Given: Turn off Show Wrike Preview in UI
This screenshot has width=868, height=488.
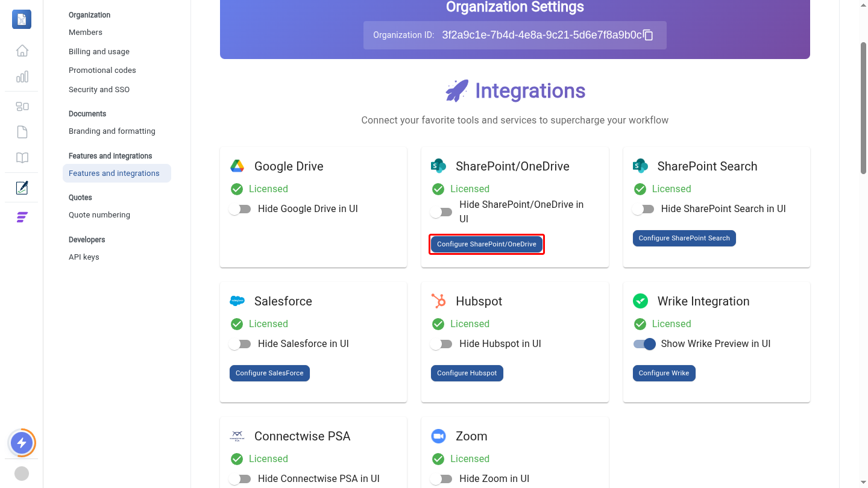Looking at the screenshot, I should click(644, 344).
